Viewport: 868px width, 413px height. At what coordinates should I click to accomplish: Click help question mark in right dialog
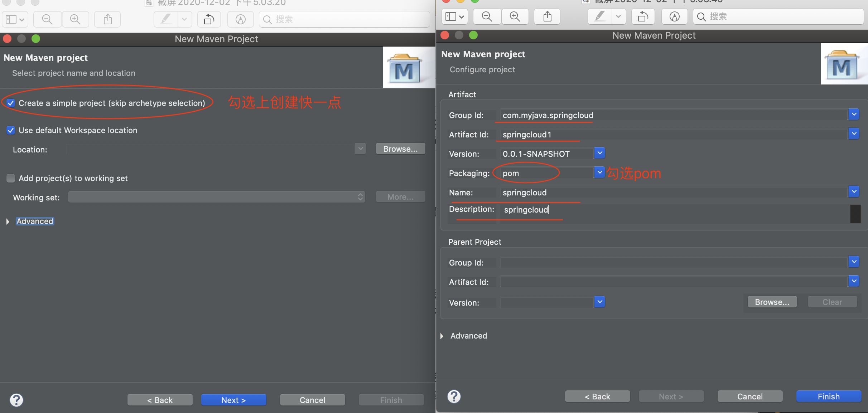pyautogui.click(x=454, y=396)
